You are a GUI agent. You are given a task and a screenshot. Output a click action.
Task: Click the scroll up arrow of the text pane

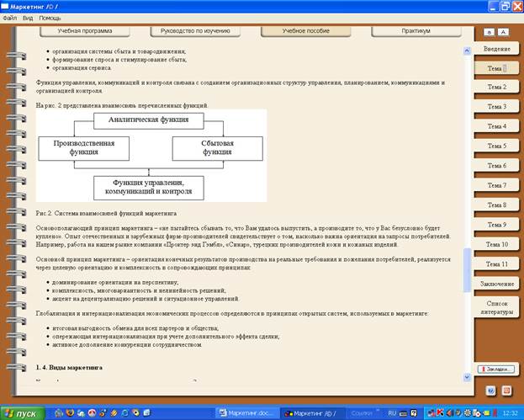(x=467, y=51)
